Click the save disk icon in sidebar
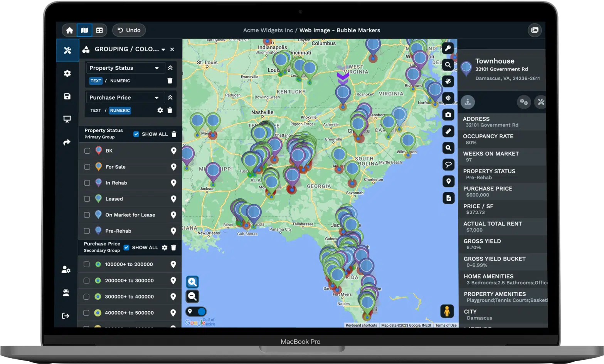 tap(67, 96)
